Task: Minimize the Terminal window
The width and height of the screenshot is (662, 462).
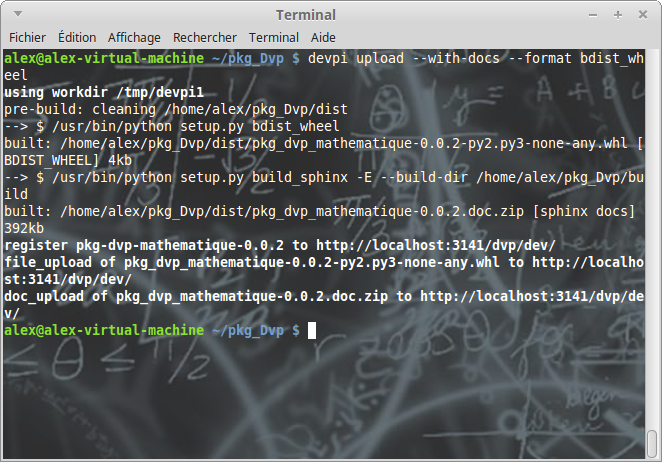Action: pos(596,15)
